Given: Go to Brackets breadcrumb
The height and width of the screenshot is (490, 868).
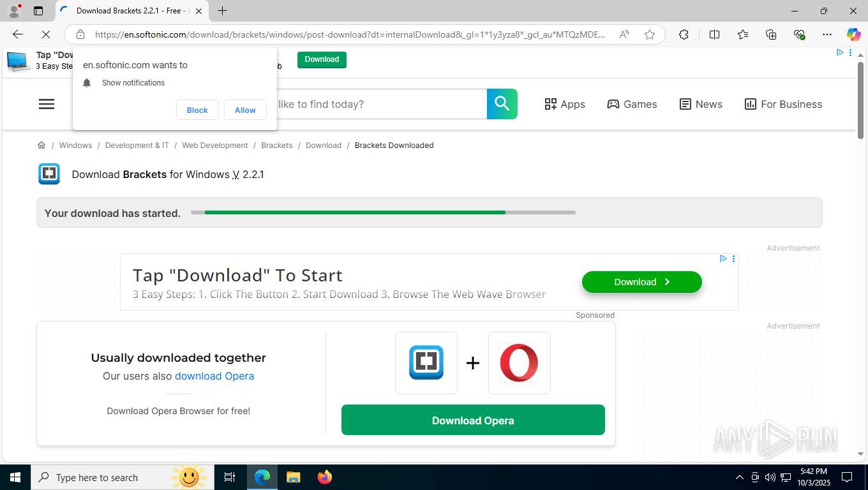Looking at the screenshot, I should tap(277, 145).
